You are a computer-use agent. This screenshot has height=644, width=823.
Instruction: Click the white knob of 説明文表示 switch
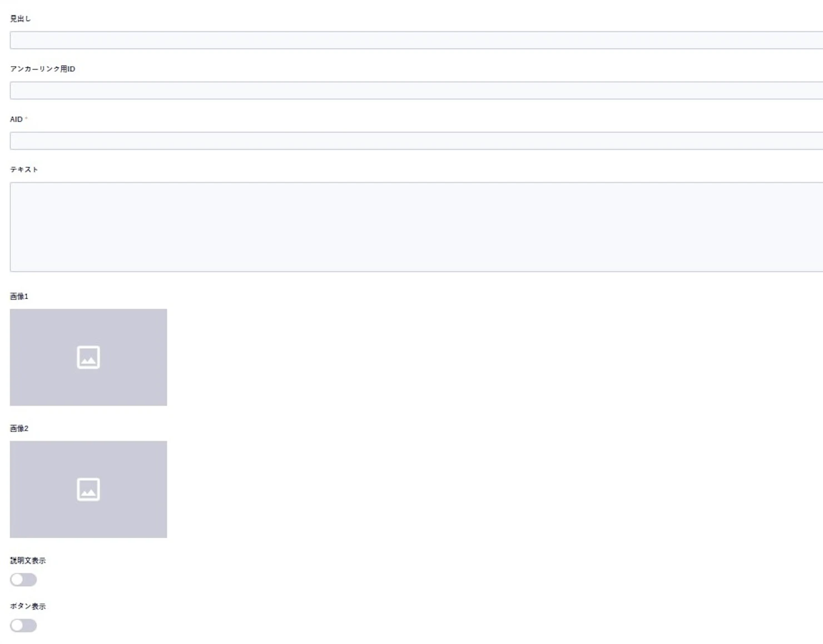[x=17, y=579]
